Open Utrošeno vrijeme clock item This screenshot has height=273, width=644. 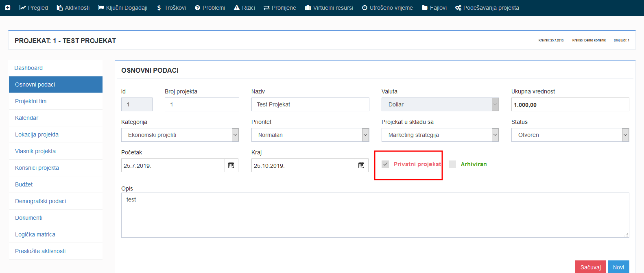click(x=365, y=8)
